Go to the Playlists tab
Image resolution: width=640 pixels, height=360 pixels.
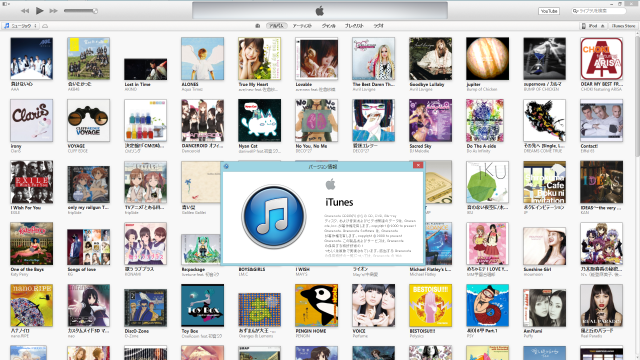[x=354, y=26]
